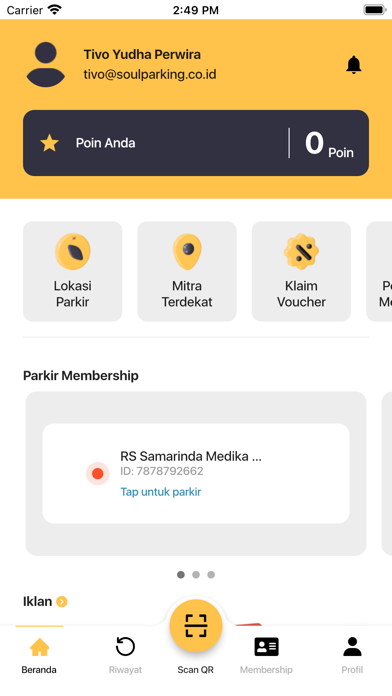Open the Mitra Terdekat tile
The image size is (392, 696).
tap(187, 271)
